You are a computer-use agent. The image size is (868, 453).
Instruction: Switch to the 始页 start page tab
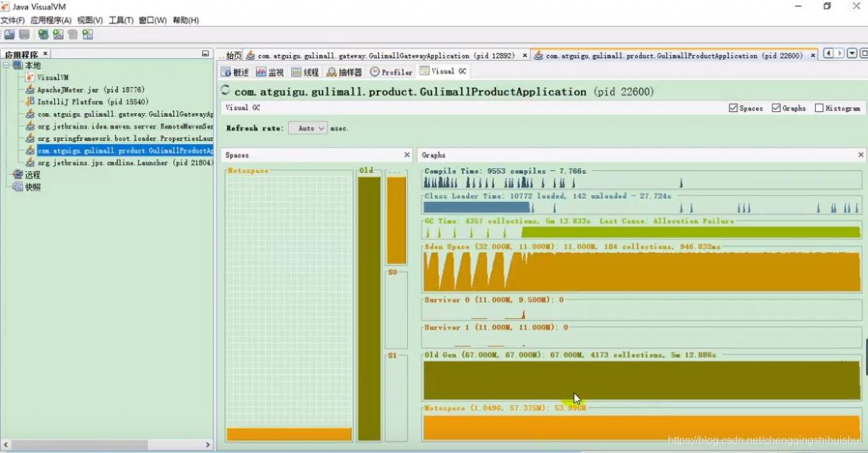click(x=229, y=56)
